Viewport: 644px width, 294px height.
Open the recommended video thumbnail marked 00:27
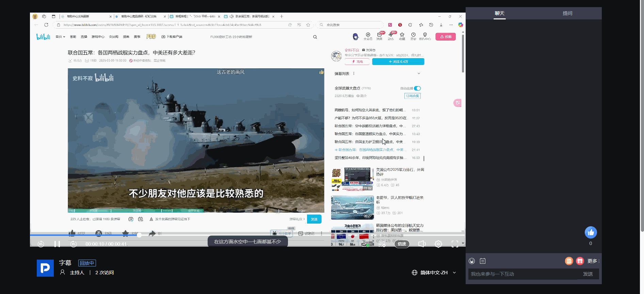pyautogui.click(x=352, y=207)
